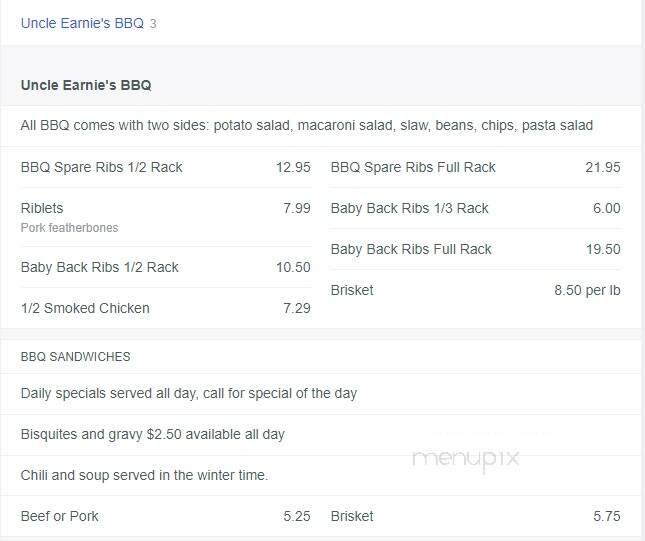
Task: Click the 8.50 per lb Brisket price
Action: (x=587, y=290)
